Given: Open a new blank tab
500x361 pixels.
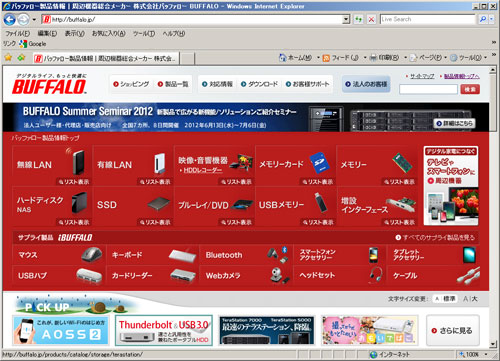Looking at the screenshot, I should [x=187, y=59].
